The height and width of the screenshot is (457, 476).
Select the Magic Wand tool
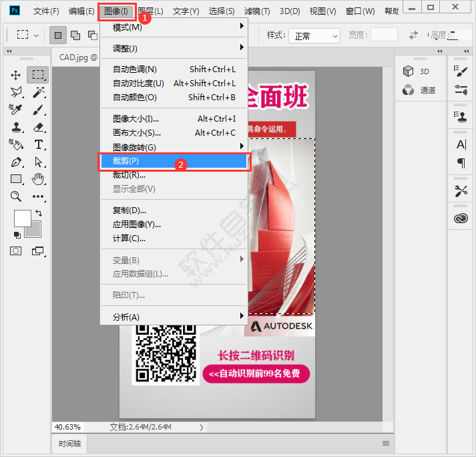coord(39,92)
